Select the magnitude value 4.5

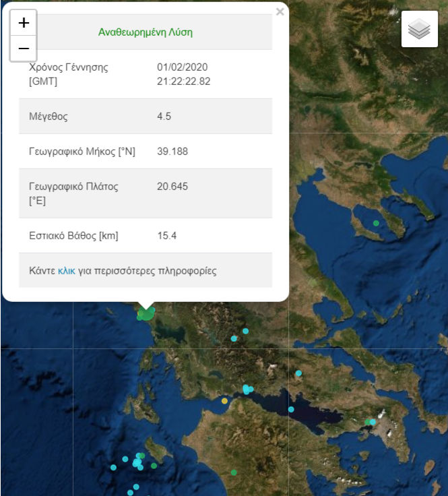click(164, 116)
